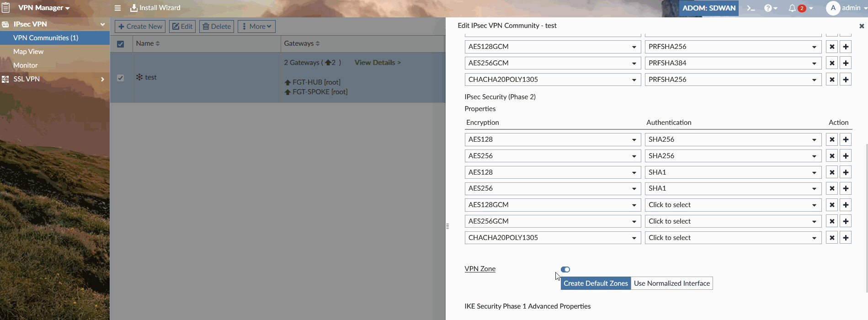Open Phase 2 AES256 SHA256 authentication dropdown
The width and height of the screenshot is (868, 320).
point(733,156)
